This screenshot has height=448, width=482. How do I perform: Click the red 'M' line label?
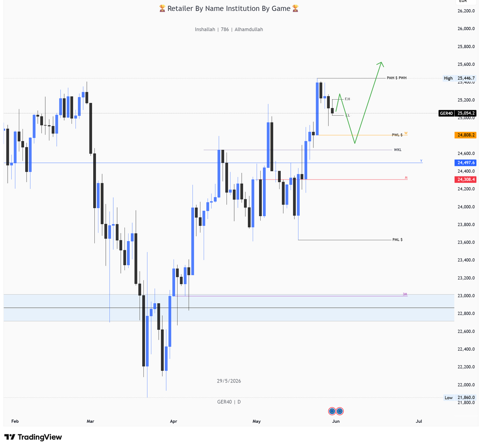pyautogui.click(x=406, y=177)
